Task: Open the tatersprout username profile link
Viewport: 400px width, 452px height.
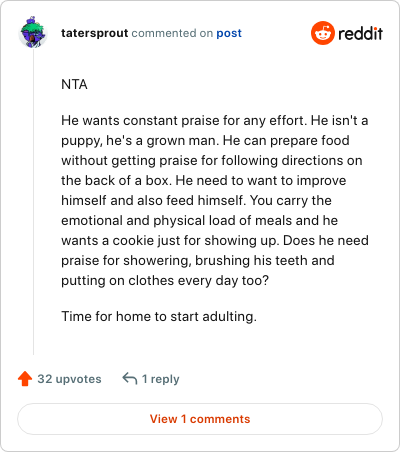Action: tap(95, 33)
